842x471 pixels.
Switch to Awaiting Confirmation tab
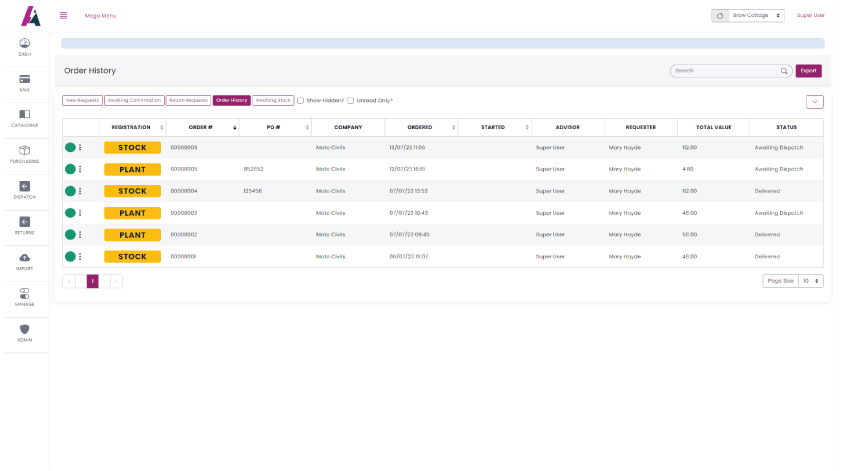tap(134, 100)
